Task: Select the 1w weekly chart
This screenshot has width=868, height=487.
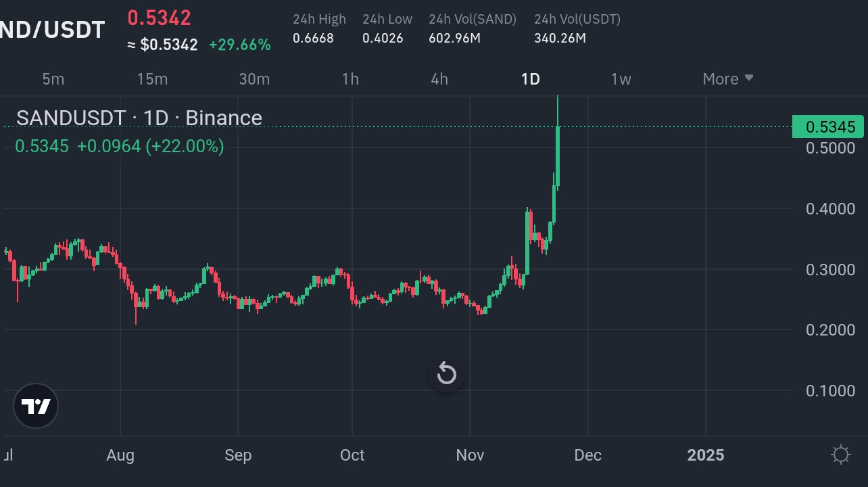Action: tap(621, 78)
